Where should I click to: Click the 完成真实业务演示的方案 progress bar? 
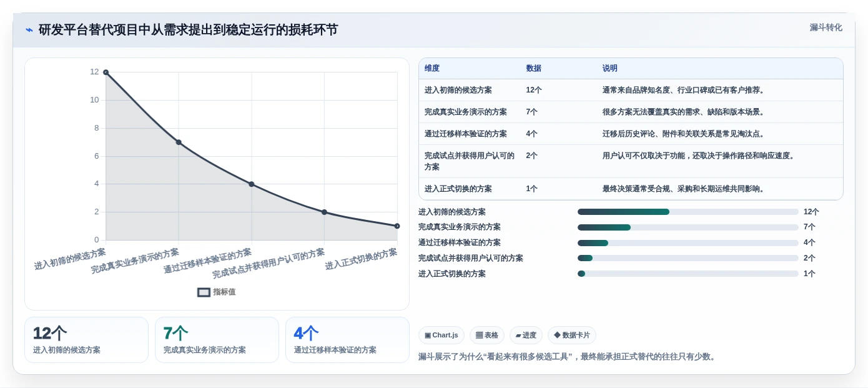688,227
